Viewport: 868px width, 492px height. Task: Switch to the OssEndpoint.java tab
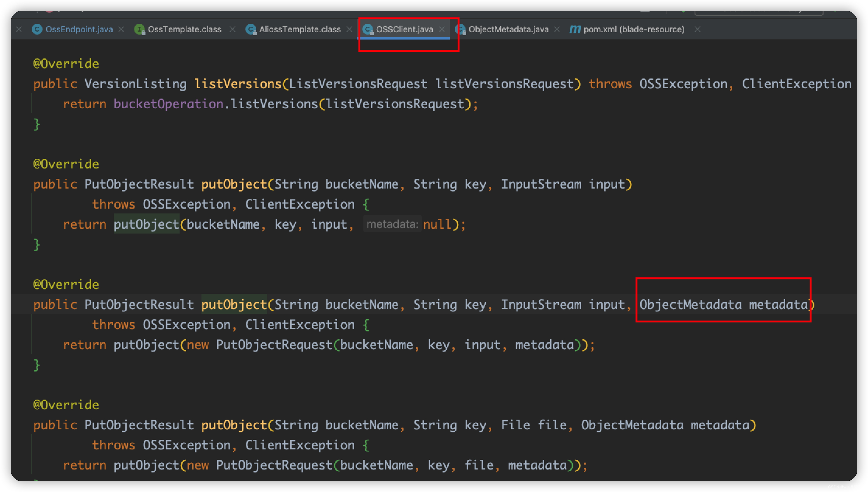click(x=79, y=29)
